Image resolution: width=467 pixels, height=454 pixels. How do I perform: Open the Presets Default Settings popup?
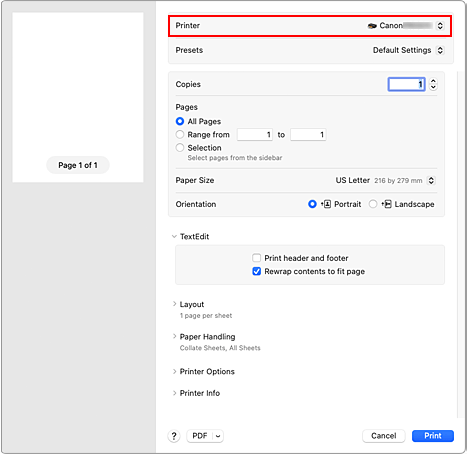[x=408, y=50]
